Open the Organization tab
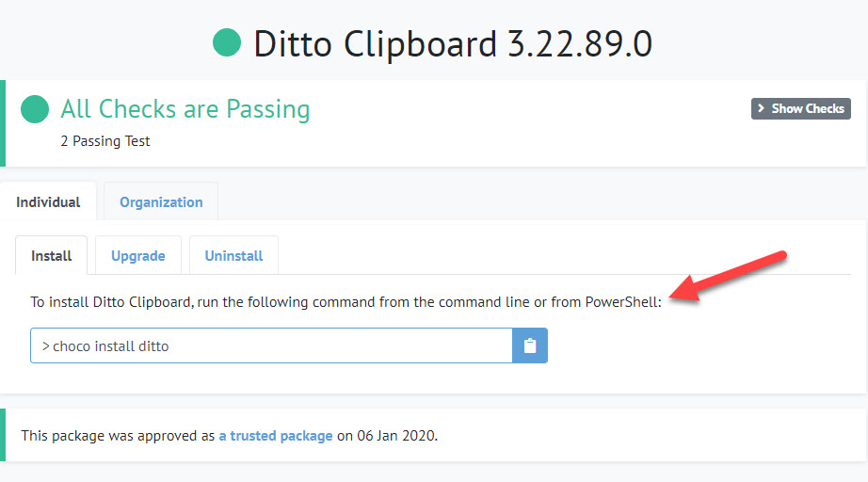This screenshot has width=868, height=482. point(161,202)
